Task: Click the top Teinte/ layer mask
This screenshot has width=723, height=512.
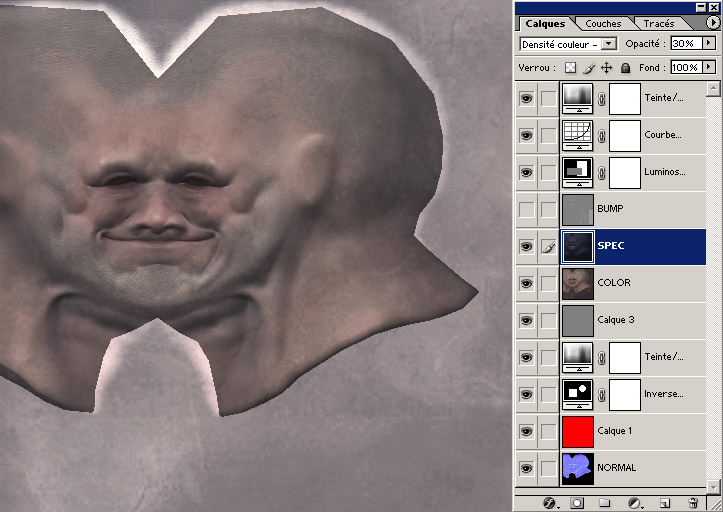Action: tap(625, 98)
